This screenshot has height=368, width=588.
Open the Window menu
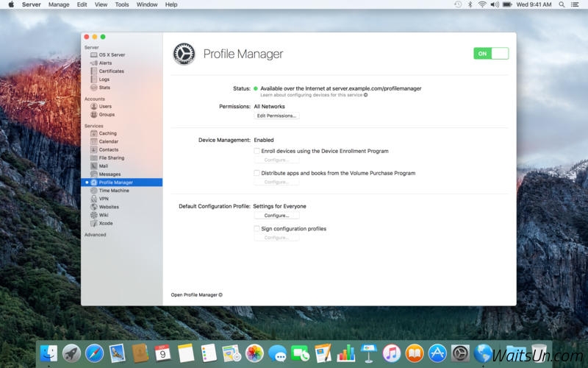pyautogui.click(x=147, y=4)
